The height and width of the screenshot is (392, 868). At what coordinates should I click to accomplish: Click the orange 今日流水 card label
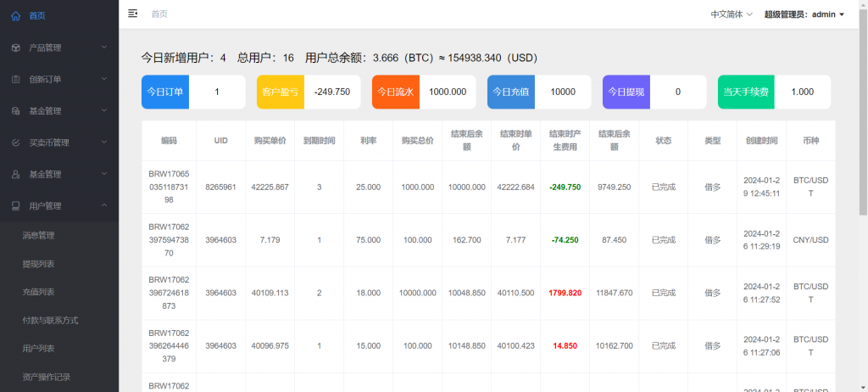point(396,92)
